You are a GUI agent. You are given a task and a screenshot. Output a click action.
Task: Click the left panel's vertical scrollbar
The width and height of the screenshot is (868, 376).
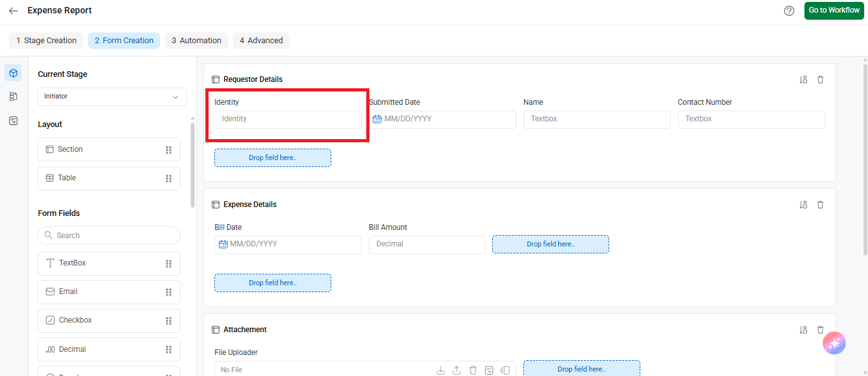pos(193,165)
